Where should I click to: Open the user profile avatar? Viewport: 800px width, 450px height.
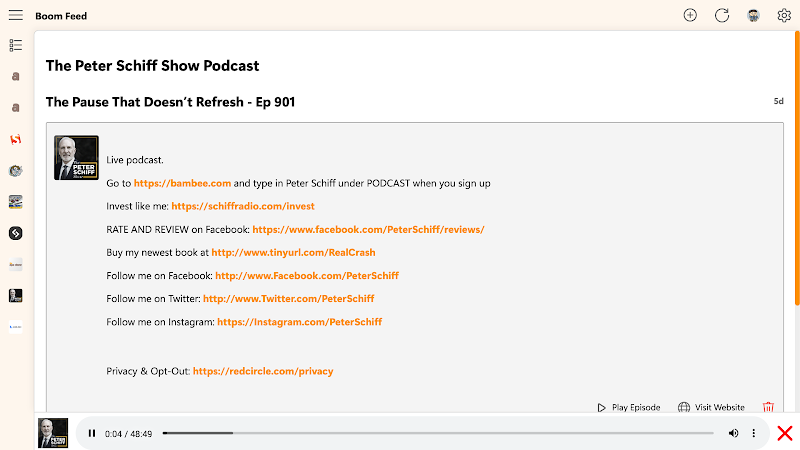753,15
